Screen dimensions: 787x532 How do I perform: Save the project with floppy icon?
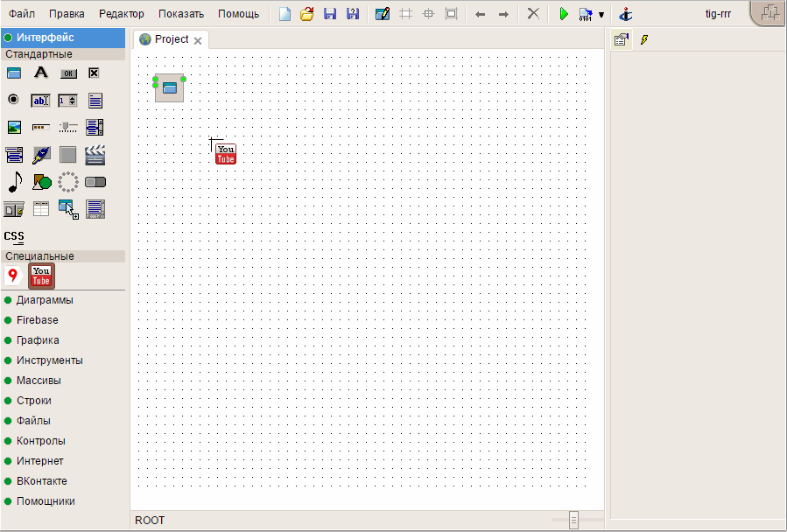330,14
